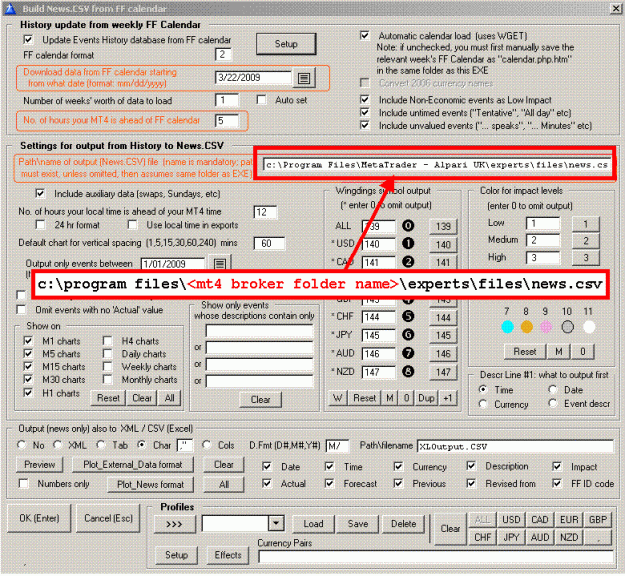Select the Currency radio for Descr Line #1

point(483,404)
